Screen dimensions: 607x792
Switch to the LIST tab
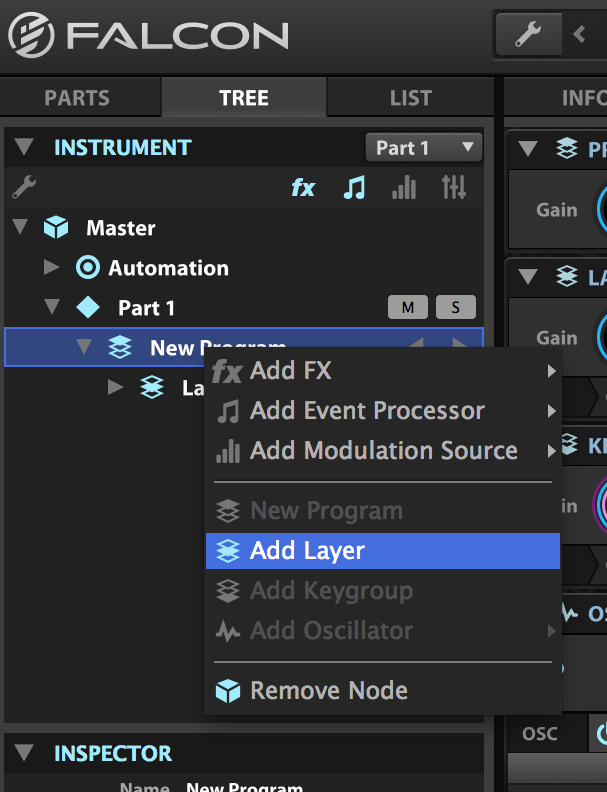click(411, 97)
